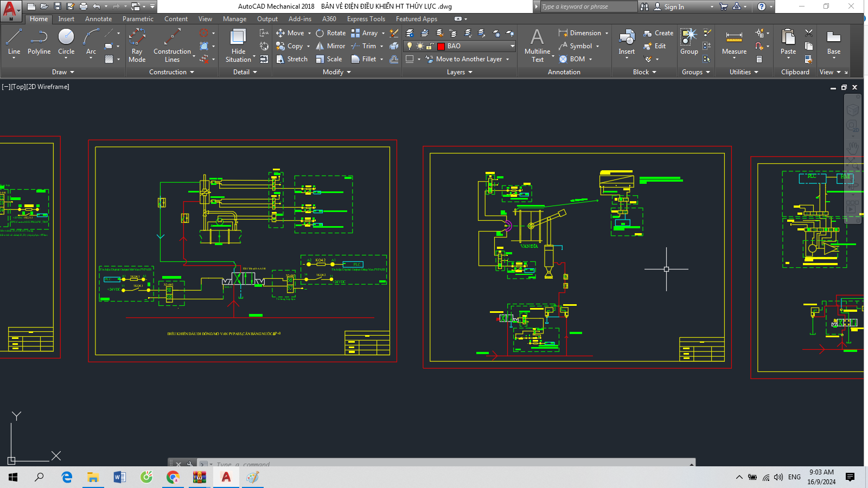Click the Quick Calculator icon
868x488 pixels.
[x=759, y=59]
